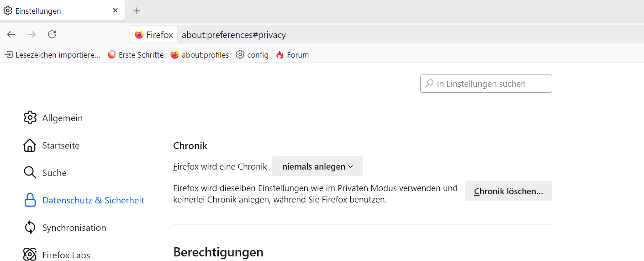Open the "Erste Schritte" bookmark
The width and height of the screenshot is (644, 261).
click(x=136, y=55)
